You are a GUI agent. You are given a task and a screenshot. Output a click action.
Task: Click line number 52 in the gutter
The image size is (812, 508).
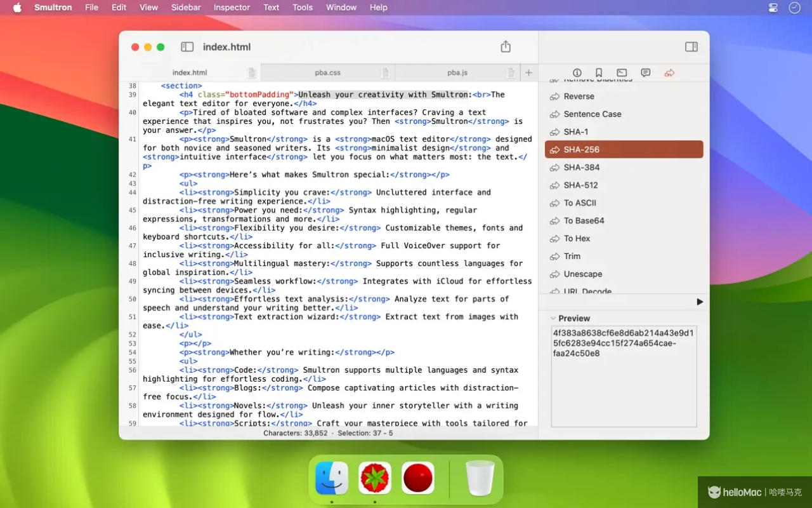coord(132,335)
